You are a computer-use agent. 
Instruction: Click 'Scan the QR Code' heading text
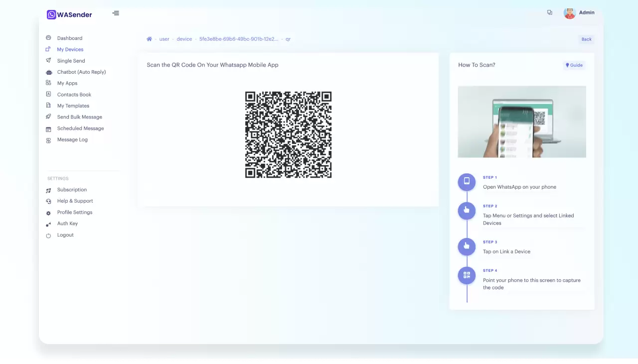(212, 65)
